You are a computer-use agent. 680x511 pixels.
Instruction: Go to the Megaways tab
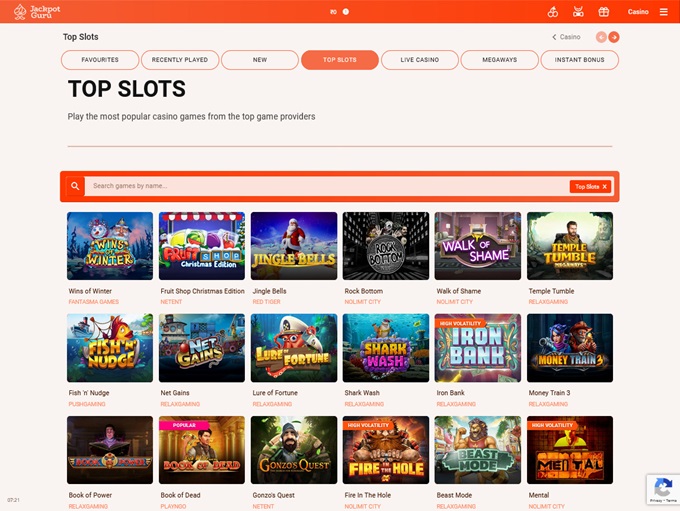[500, 60]
